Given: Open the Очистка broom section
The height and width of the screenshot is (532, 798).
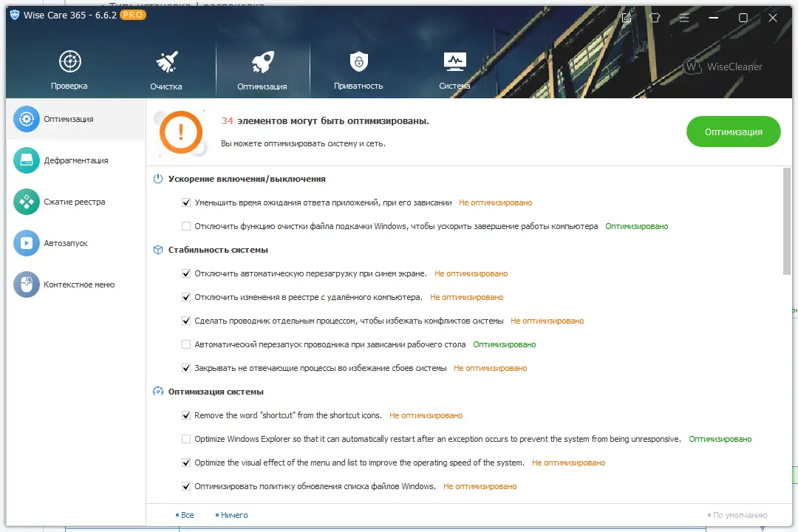Looking at the screenshot, I should pyautogui.click(x=166, y=70).
